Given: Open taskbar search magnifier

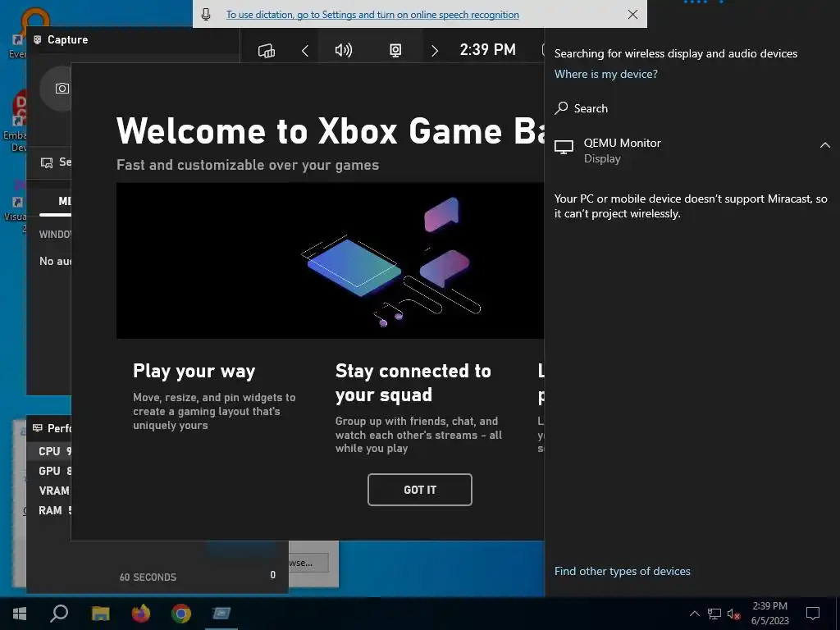Looking at the screenshot, I should (59, 614).
